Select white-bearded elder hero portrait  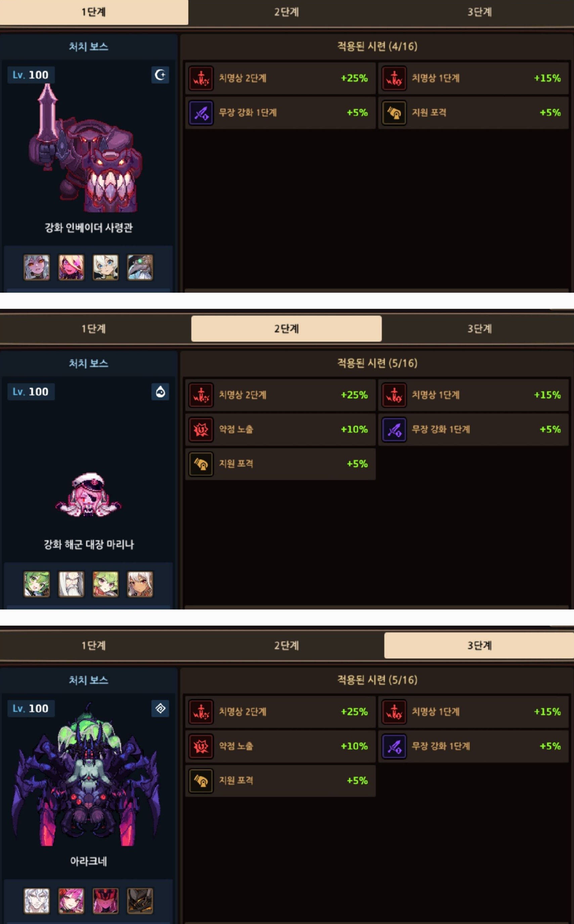coord(71,584)
